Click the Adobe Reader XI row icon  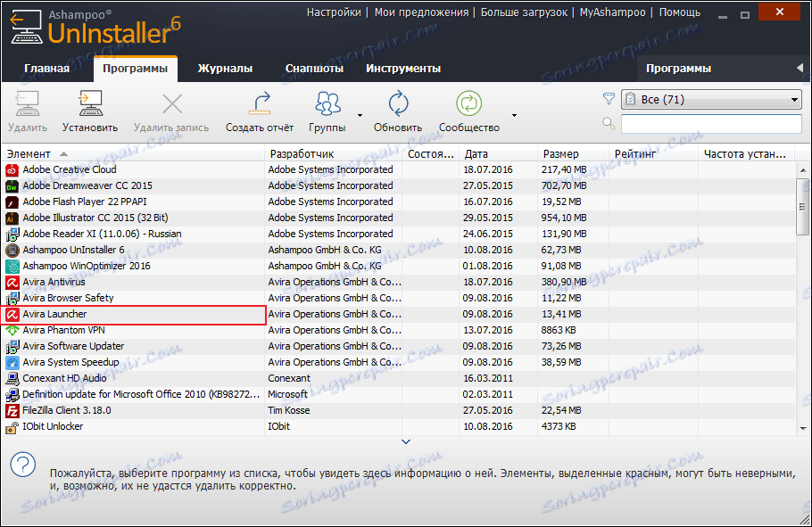point(12,234)
